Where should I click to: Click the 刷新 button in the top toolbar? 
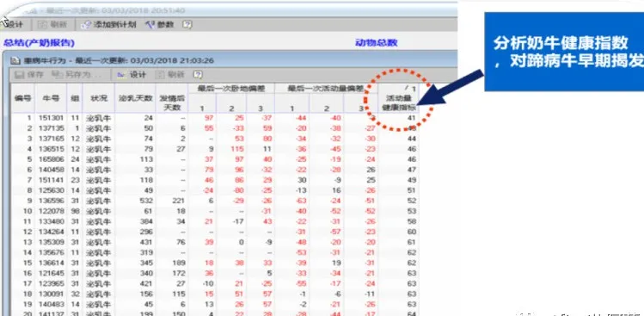click(x=52, y=25)
